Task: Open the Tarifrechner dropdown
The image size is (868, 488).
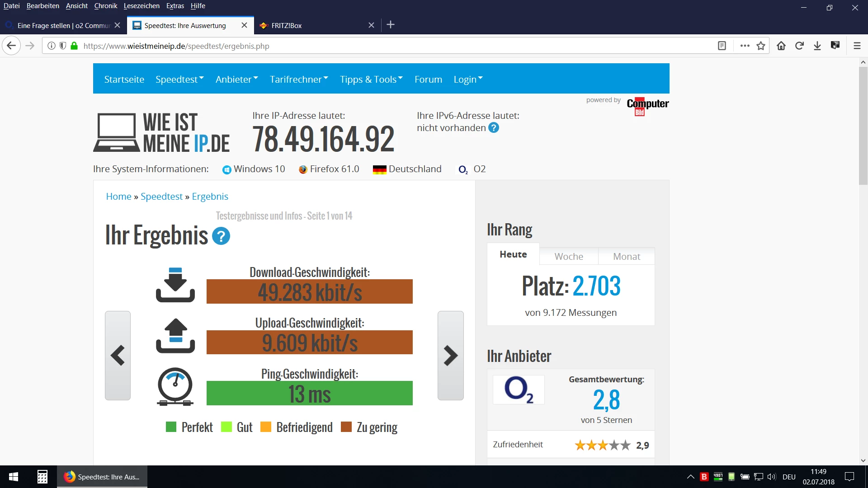Action: pos(299,80)
